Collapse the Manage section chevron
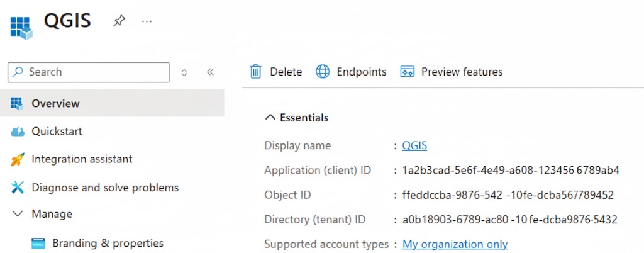Image resolution: width=644 pixels, height=253 pixels. pyautogui.click(x=18, y=214)
